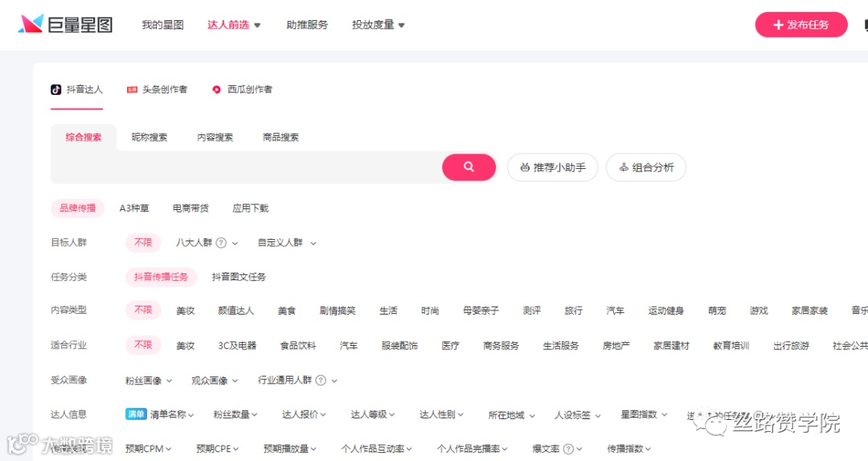The height and width of the screenshot is (461, 868).
Task: Select 不限 for 内容类型
Action: 143,311
